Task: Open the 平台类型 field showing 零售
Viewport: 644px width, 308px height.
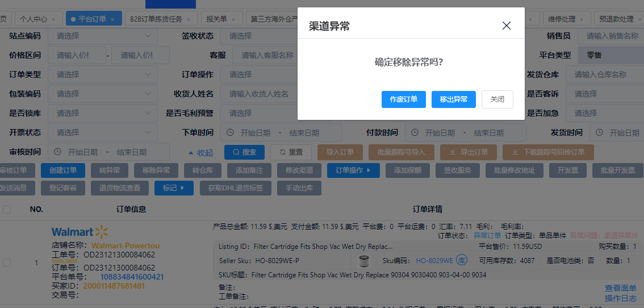Action: click(x=610, y=55)
